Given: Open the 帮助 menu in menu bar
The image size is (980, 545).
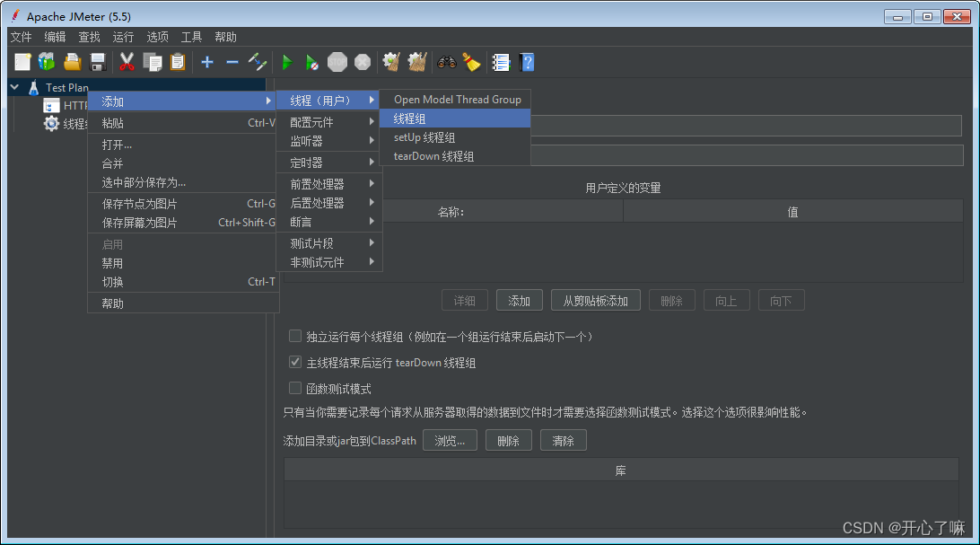Looking at the screenshot, I should 225,37.
